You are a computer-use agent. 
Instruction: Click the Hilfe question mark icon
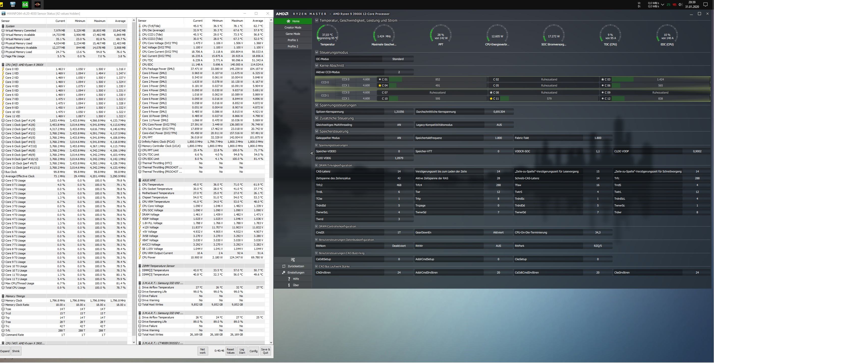pyautogui.click(x=289, y=279)
